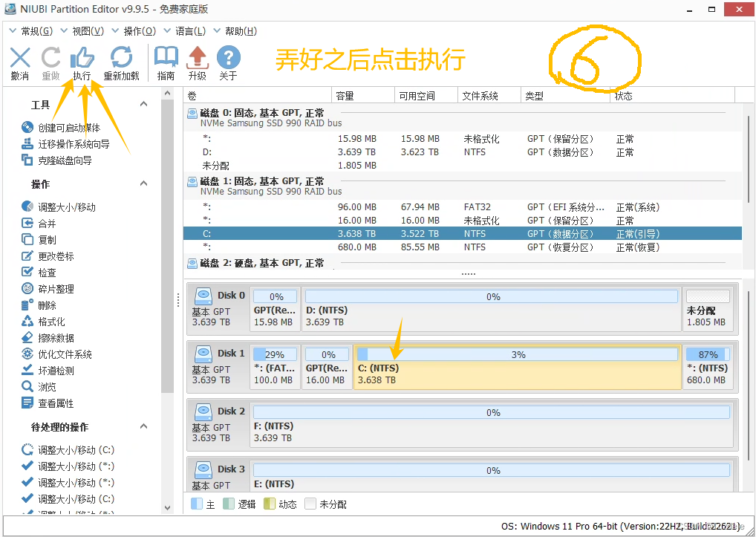
Task: Select the 磁盘 1 header row in list
Action: [x=463, y=186]
